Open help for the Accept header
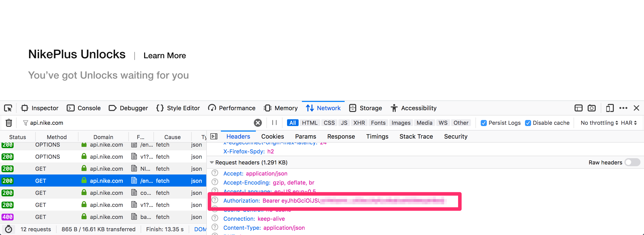 click(x=215, y=173)
